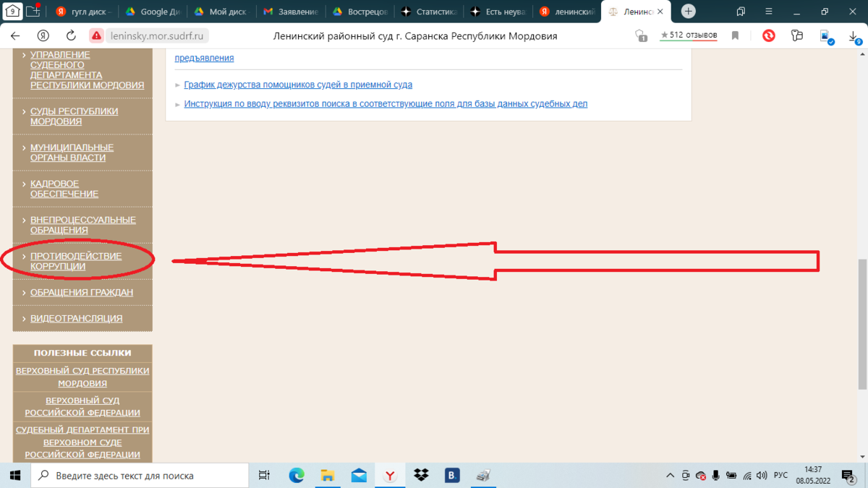868x488 pixels.
Task: Show hidden tray icons chevron
Action: 670,476
